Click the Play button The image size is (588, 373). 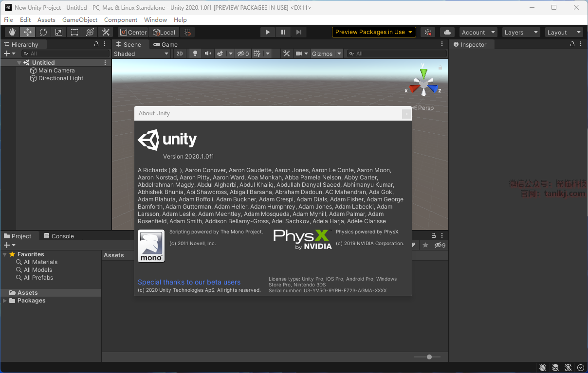(267, 32)
